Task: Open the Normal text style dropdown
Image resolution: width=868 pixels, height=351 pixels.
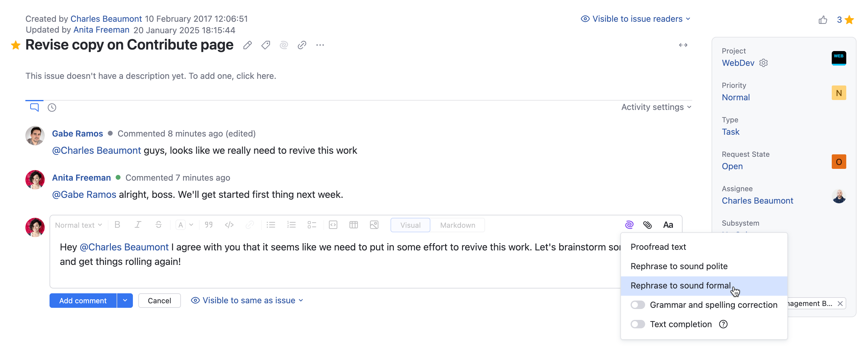Action: (78, 225)
